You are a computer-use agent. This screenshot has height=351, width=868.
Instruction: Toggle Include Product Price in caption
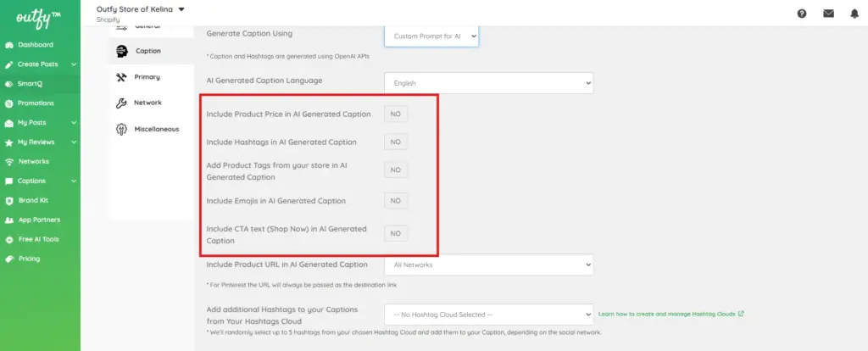coord(396,114)
